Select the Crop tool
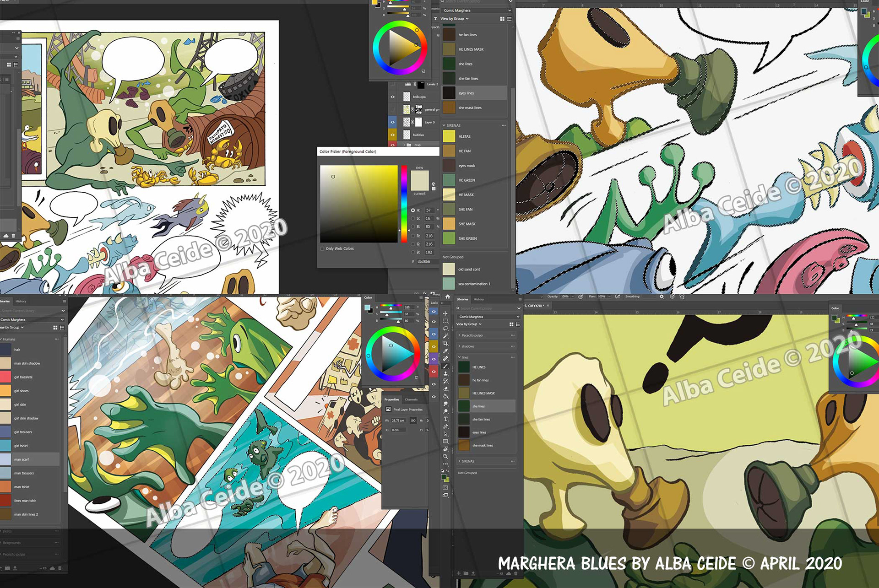The width and height of the screenshot is (879, 588). coord(445,343)
